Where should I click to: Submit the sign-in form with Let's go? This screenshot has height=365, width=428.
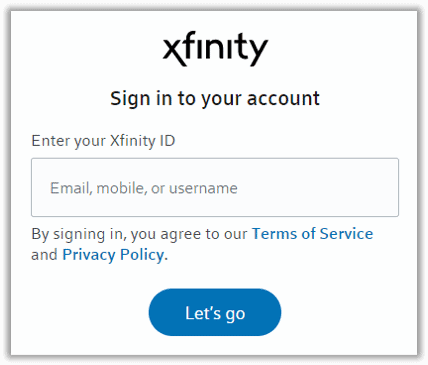coord(215,312)
